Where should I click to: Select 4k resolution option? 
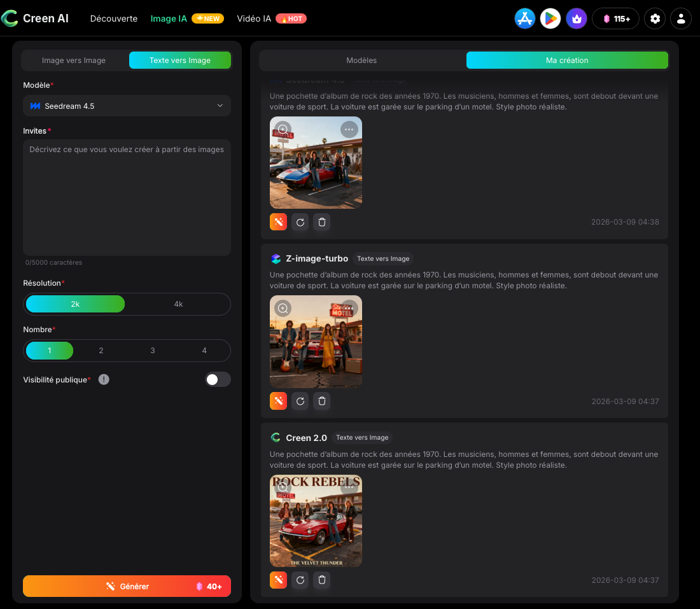(x=178, y=304)
